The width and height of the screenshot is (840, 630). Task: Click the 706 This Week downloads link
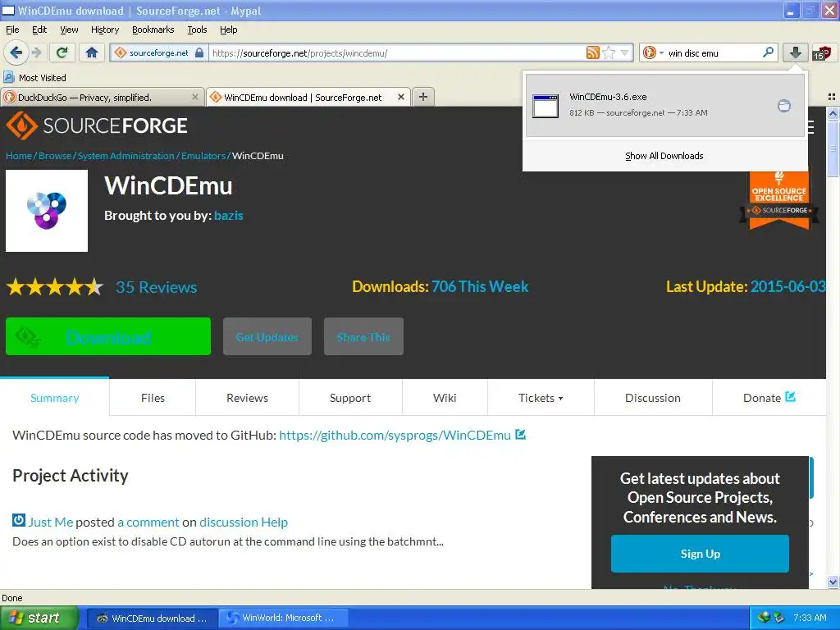480,286
